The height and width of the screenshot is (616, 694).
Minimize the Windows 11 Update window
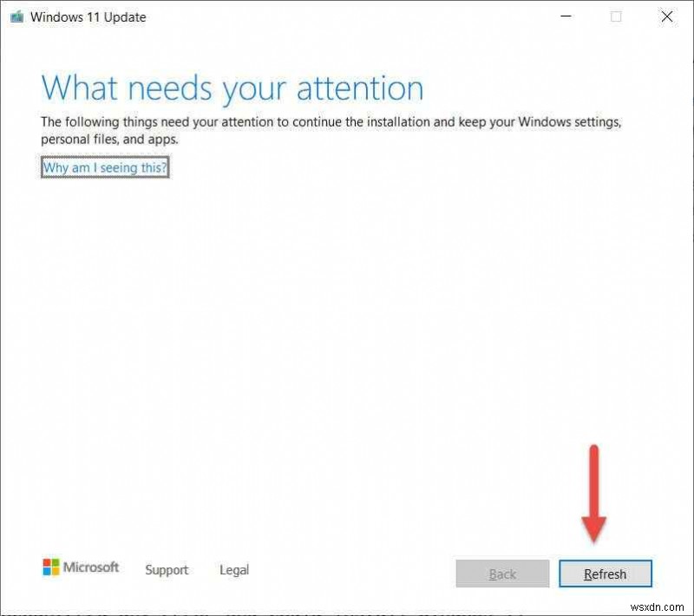tap(566, 16)
